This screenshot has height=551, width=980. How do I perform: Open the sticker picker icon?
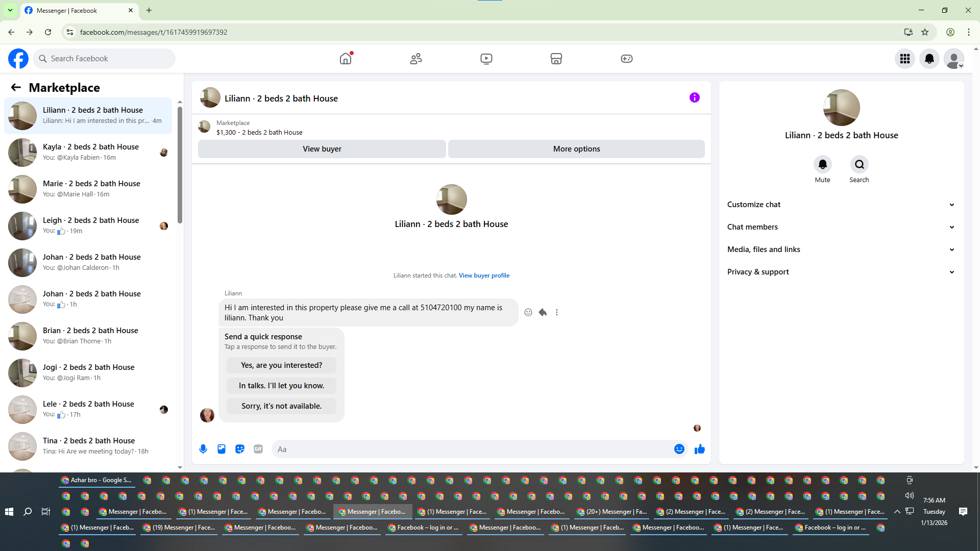tap(240, 449)
